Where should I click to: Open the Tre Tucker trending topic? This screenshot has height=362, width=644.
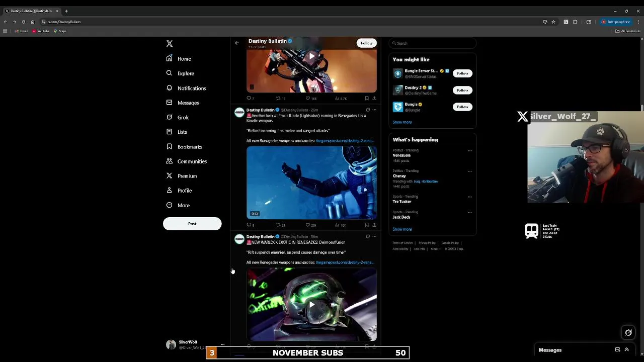click(402, 202)
